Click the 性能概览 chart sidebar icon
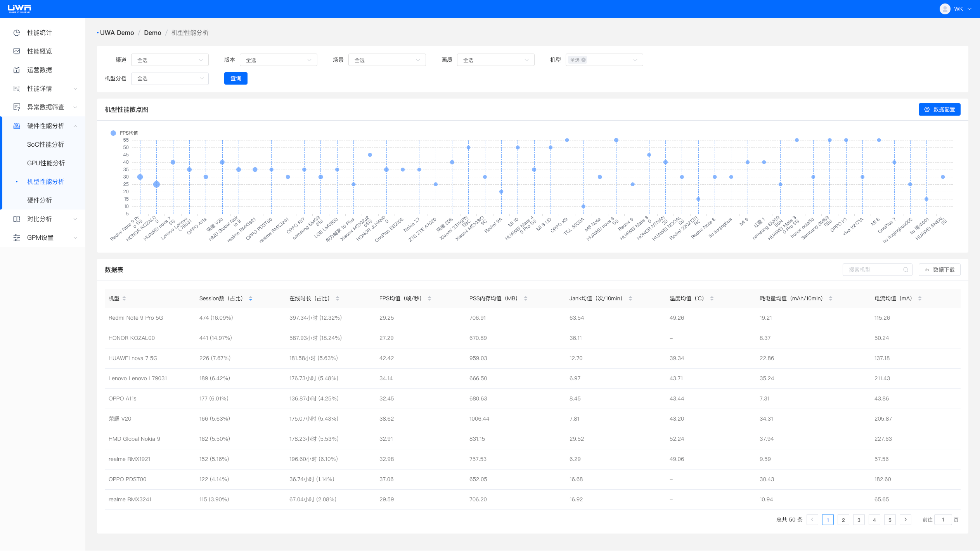The image size is (980, 551). point(17,52)
